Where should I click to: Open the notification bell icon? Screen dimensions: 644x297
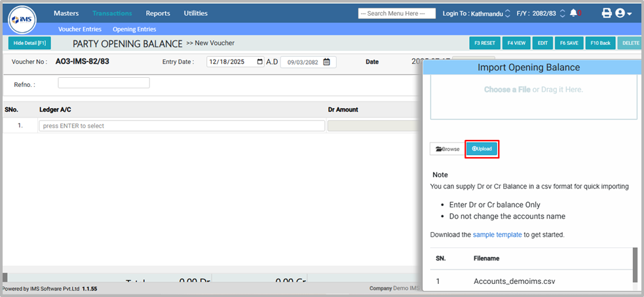click(574, 13)
